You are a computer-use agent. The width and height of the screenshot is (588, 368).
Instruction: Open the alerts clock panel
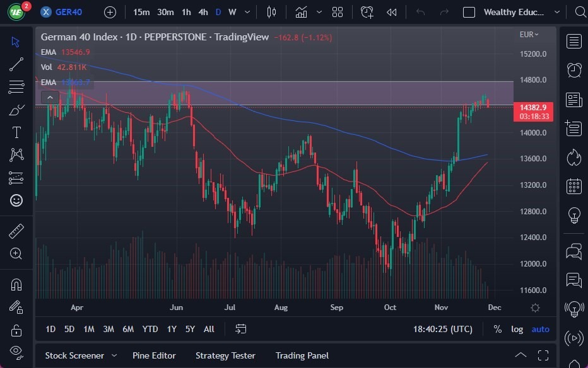(573, 70)
